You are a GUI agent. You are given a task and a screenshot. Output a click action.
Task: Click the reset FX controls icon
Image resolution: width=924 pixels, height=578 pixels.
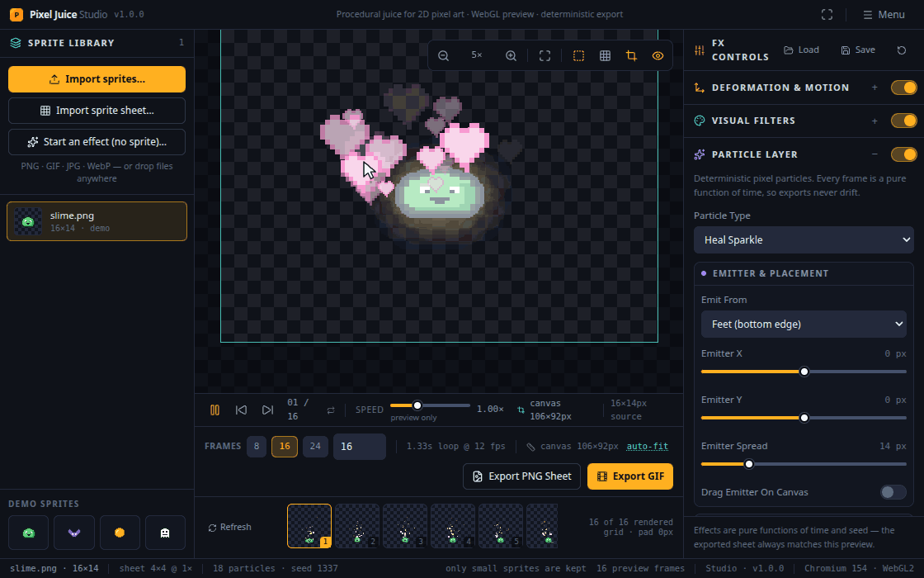[x=901, y=50]
